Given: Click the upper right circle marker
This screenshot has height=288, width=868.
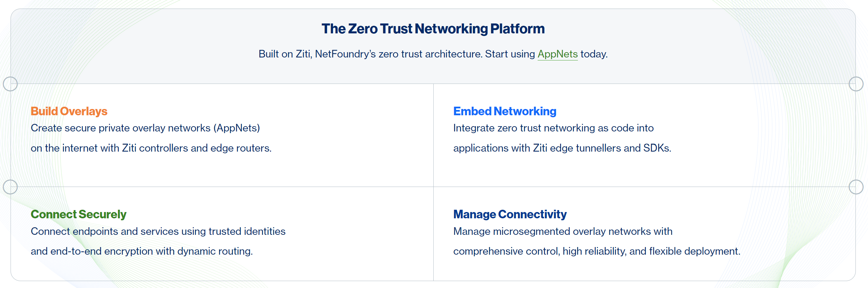Looking at the screenshot, I should click(856, 84).
